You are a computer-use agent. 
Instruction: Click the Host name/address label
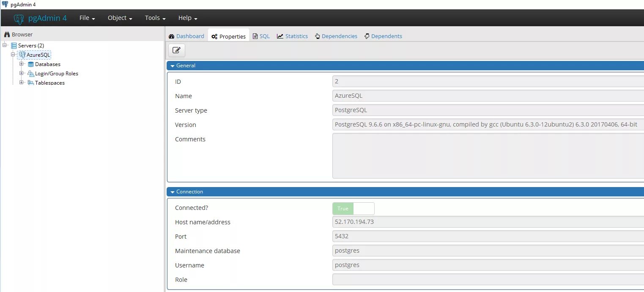(x=203, y=222)
